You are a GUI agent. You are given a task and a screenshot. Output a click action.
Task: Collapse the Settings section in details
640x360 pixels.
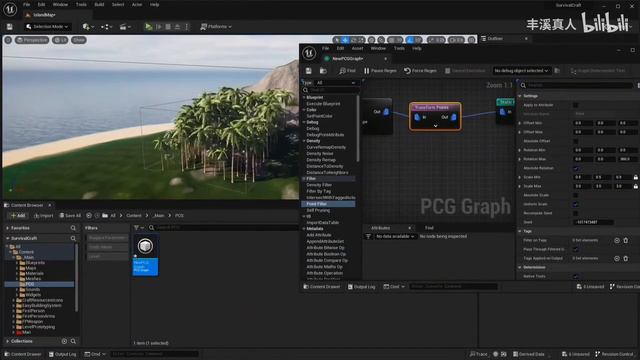click(520, 96)
